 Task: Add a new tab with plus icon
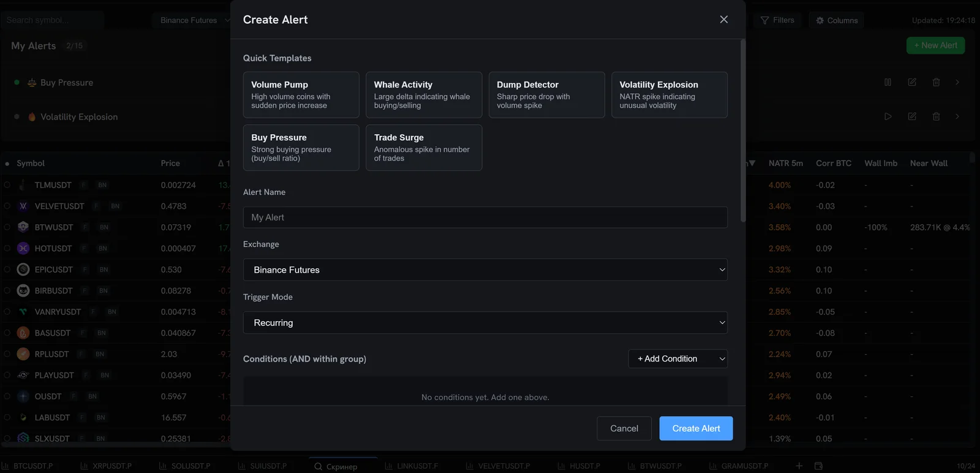click(799, 466)
